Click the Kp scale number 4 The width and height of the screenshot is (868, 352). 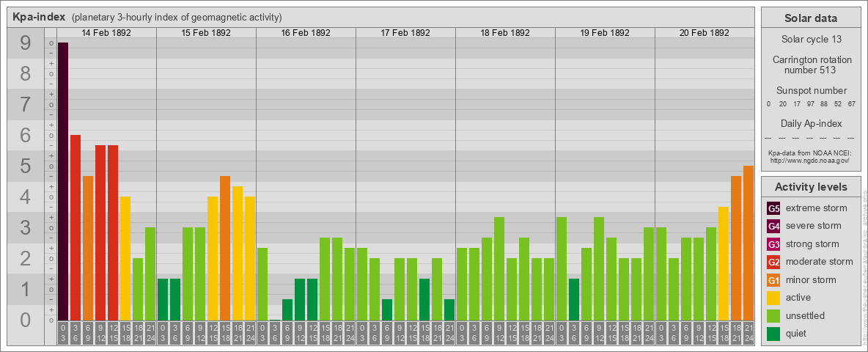[25, 197]
